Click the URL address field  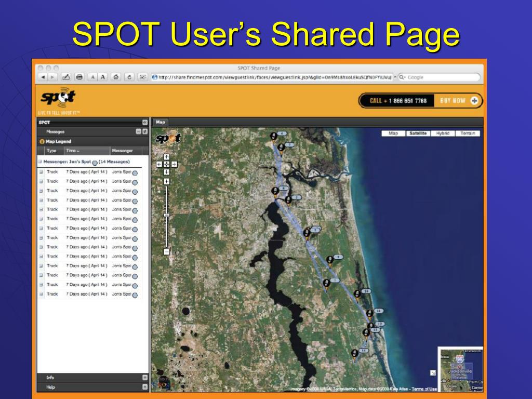272,77
